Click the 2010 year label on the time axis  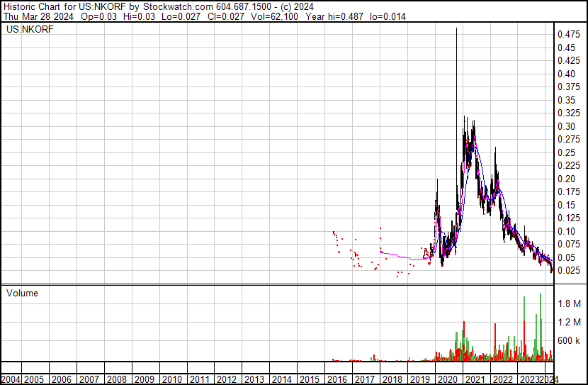[x=171, y=379]
